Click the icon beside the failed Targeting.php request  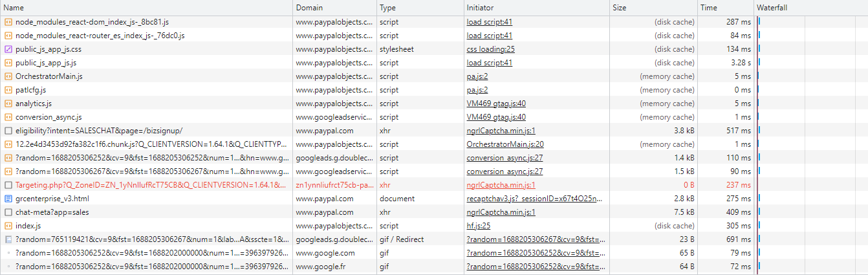point(8,185)
